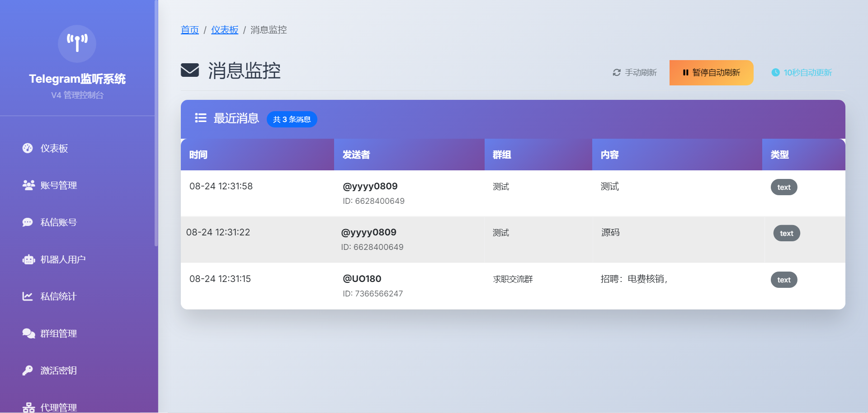Click the 私信统计 chart line icon
The height and width of the screenshot is (413, 868).
tap(28, 296)
